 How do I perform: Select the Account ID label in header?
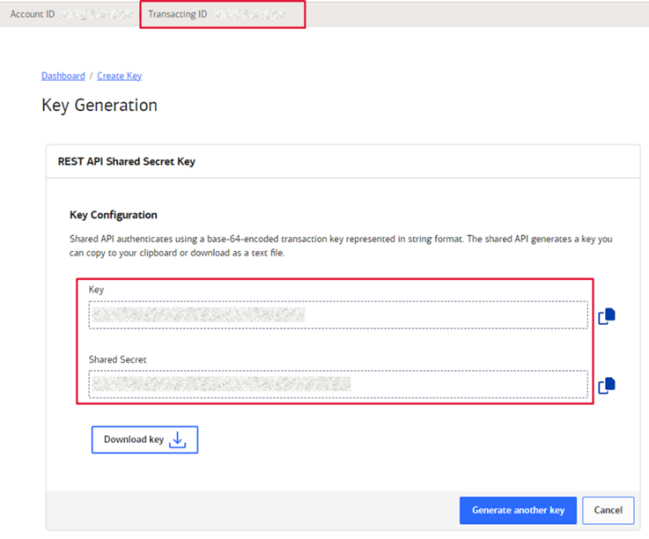pos(32,14)
